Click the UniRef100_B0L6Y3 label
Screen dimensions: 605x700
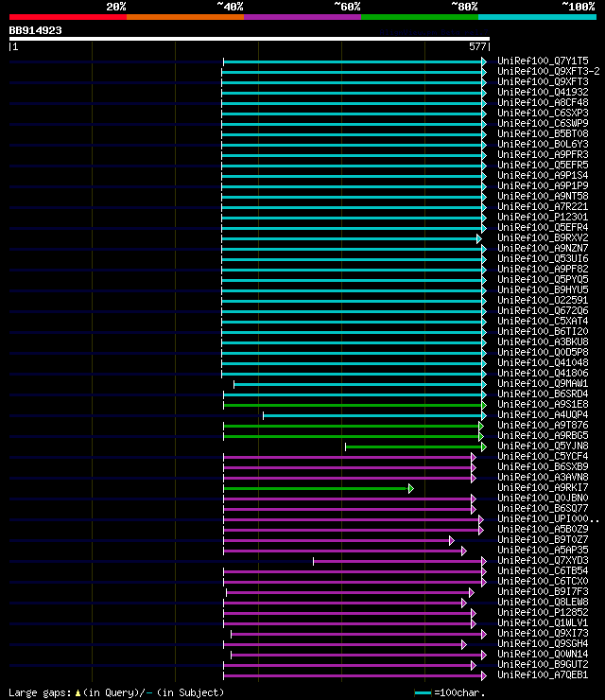pos(543,144)
